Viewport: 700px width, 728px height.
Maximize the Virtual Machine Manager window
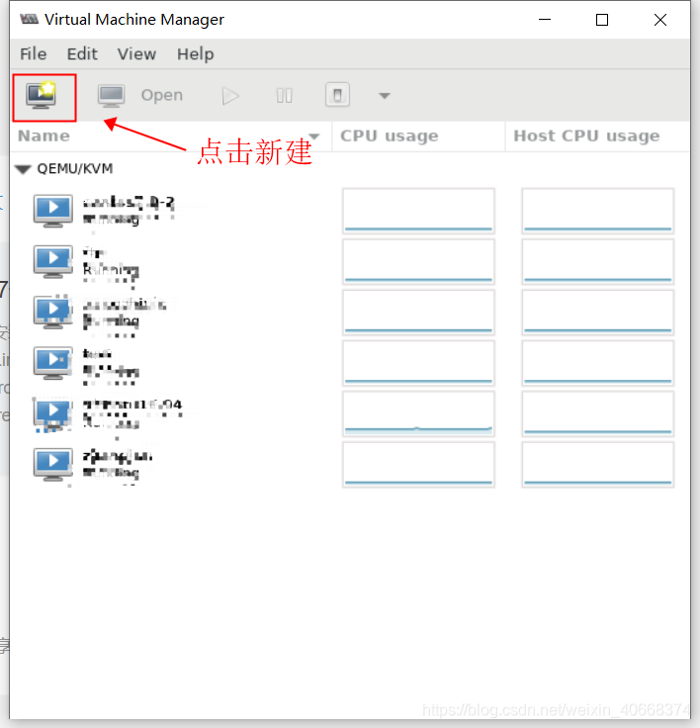pyautogui.click(x=602, y=20)
